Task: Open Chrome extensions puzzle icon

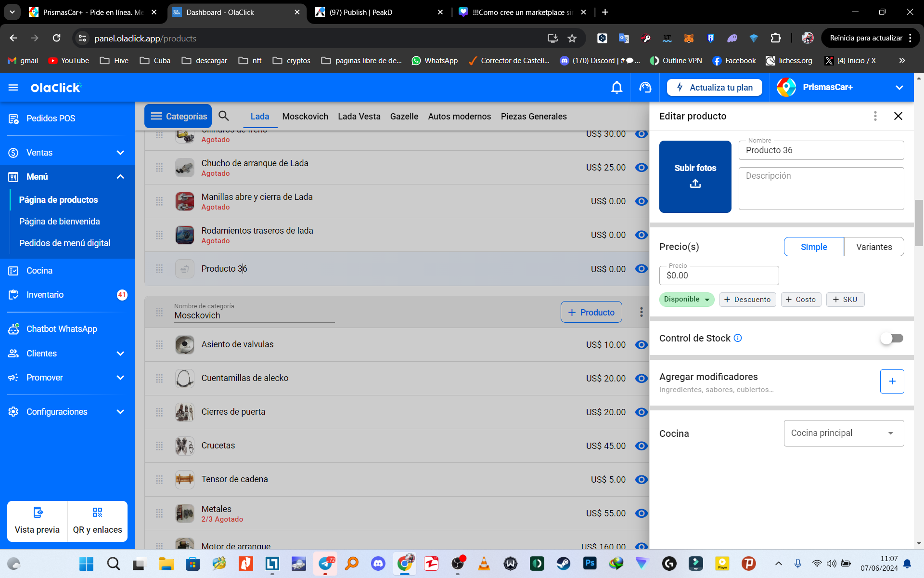Action: pos(775,38)
